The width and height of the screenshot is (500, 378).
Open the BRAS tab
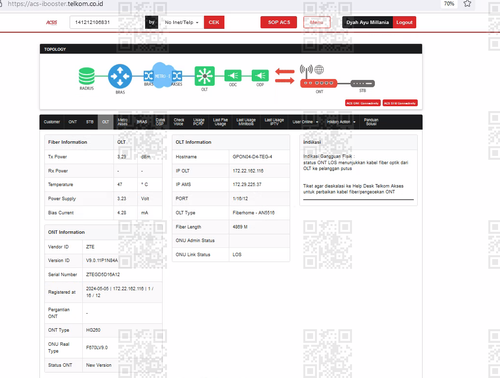click(142, 122)
